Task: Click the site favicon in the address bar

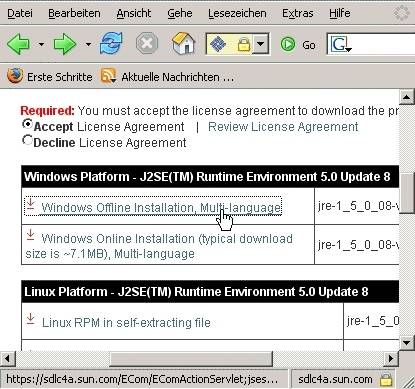Action: [x=218, y=44]
